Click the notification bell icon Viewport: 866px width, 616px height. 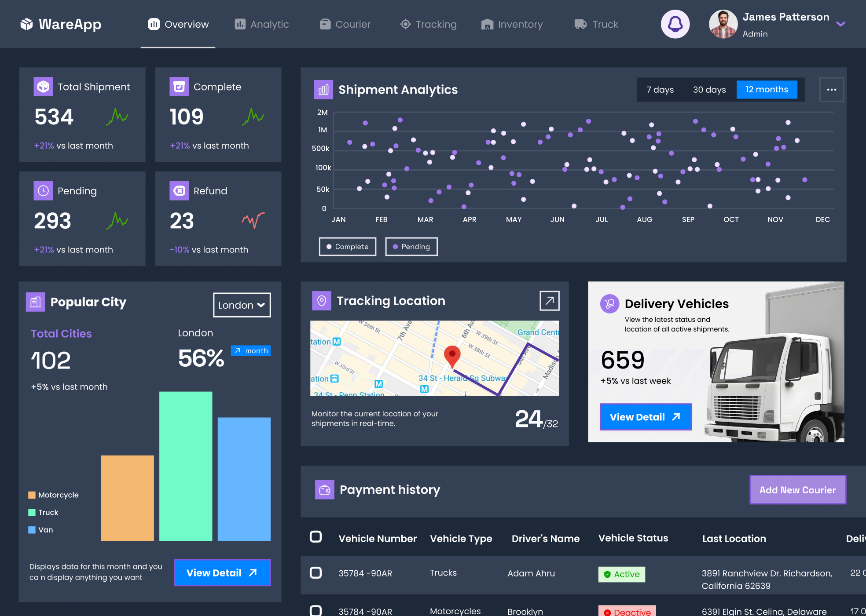pos(675,24)
